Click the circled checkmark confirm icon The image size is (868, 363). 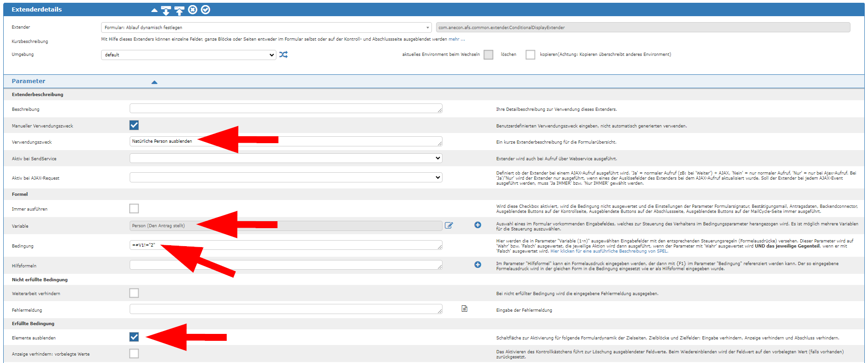coord(206,10)
